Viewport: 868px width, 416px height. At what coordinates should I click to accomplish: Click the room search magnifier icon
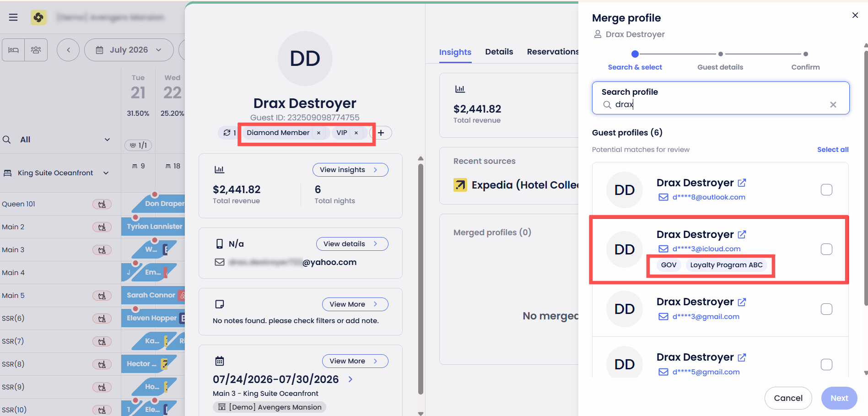click(7, 140)
